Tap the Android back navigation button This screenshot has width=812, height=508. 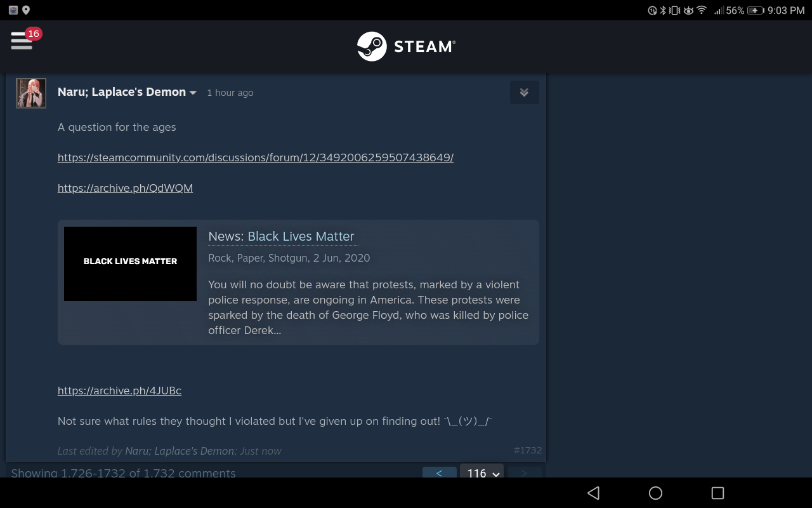[x=593, y=493]
